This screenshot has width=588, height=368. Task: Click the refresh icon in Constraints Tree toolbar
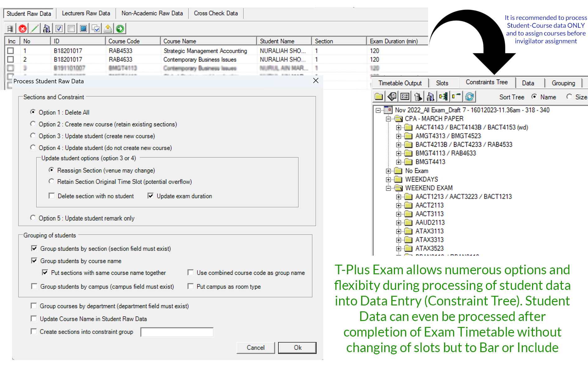click(469, 97)
